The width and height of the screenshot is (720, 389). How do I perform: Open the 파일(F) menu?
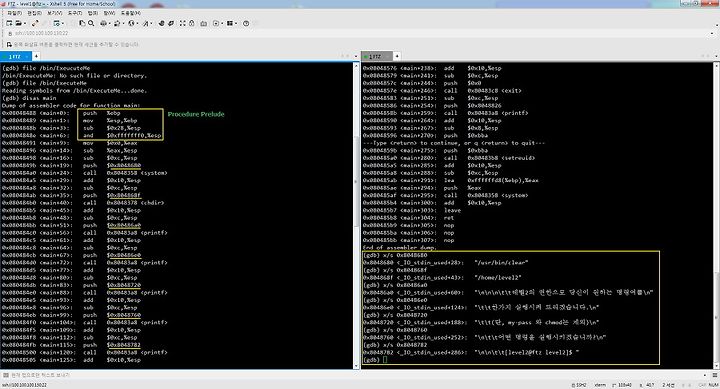14,13
